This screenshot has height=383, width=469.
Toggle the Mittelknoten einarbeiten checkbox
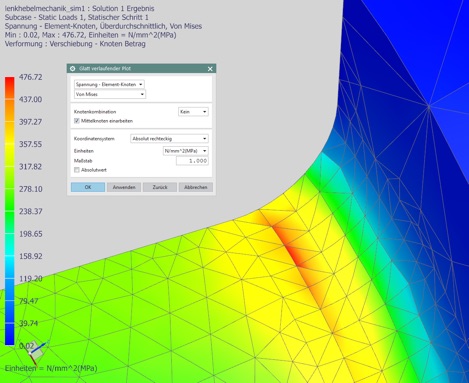77,121
